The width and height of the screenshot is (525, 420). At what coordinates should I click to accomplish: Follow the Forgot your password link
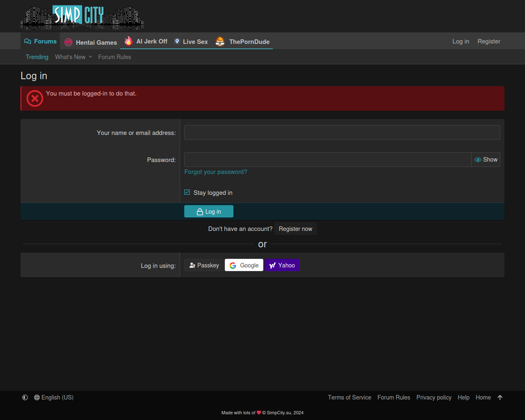pyautogui.click(x=216, y=172)
